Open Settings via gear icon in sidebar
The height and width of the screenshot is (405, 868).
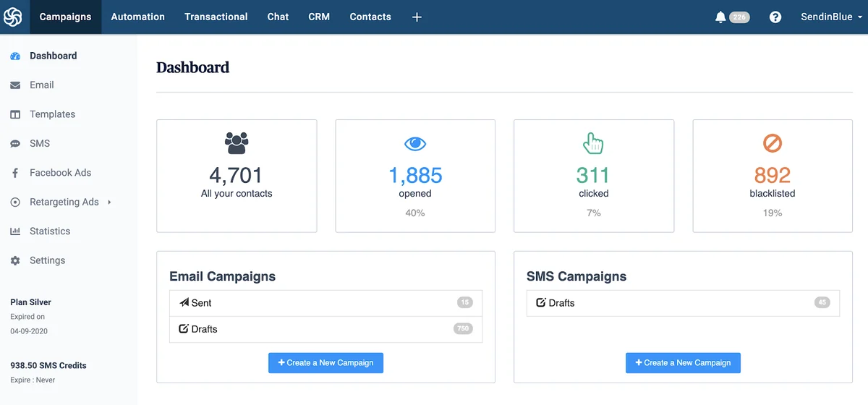tap(15, 260)
